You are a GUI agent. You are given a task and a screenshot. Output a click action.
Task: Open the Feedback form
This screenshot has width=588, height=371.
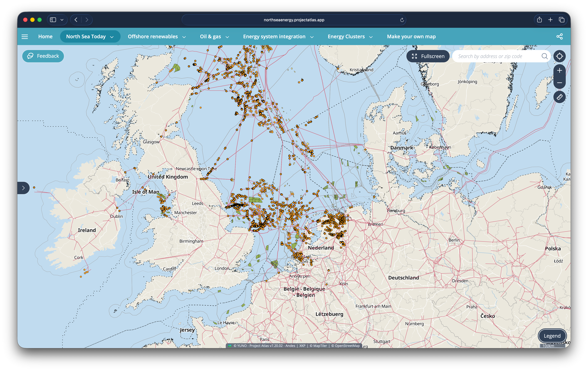tap(43, 56)
